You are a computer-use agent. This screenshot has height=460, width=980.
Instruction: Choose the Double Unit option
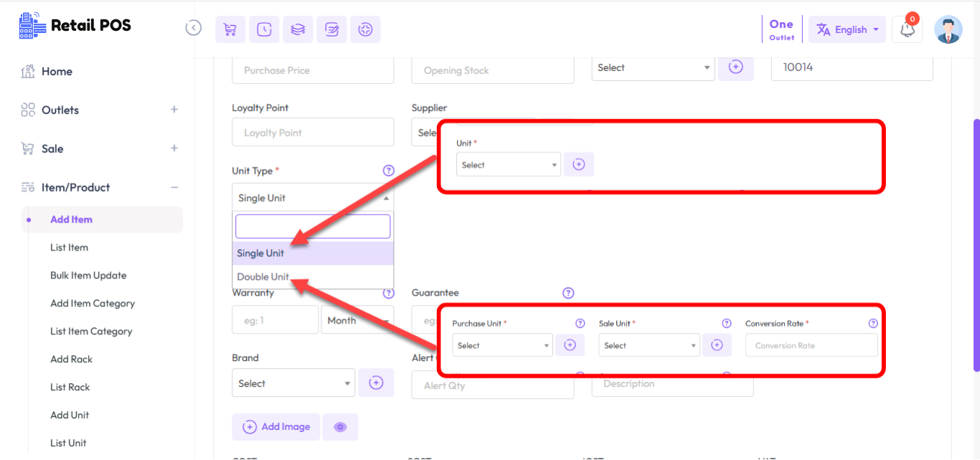[x=263, y=277]
